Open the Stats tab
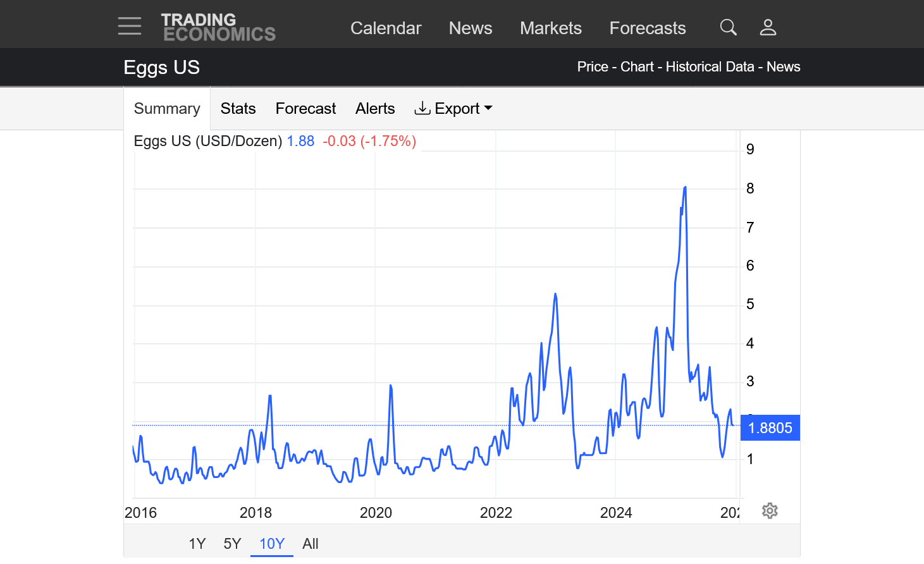924x564 pixels. pyautogui.click(x=238, y=109)
